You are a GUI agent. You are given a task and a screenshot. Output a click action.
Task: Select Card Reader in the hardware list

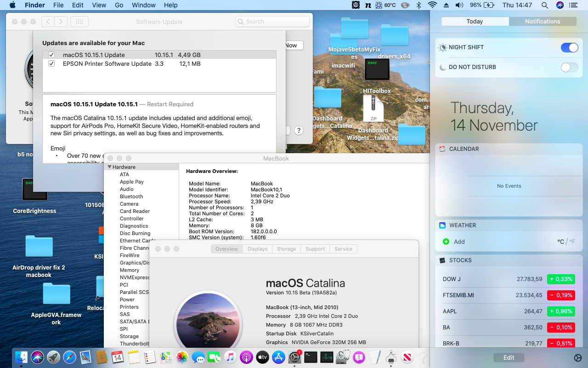tap(135, 211)
